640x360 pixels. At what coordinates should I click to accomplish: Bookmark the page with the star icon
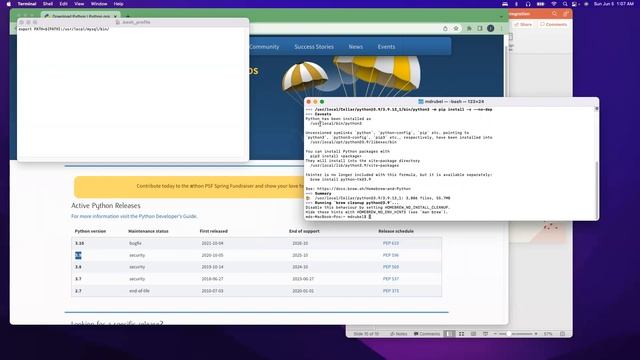click(456, 28)
